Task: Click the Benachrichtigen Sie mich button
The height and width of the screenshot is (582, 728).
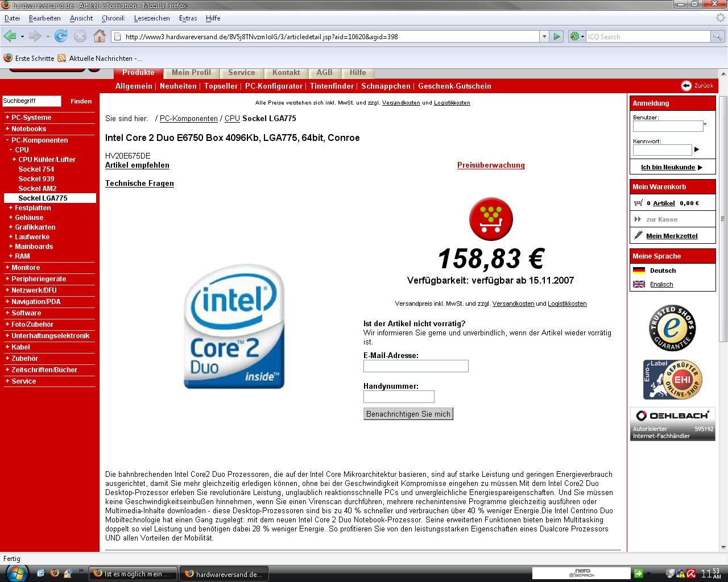Action: click(408, 414)
